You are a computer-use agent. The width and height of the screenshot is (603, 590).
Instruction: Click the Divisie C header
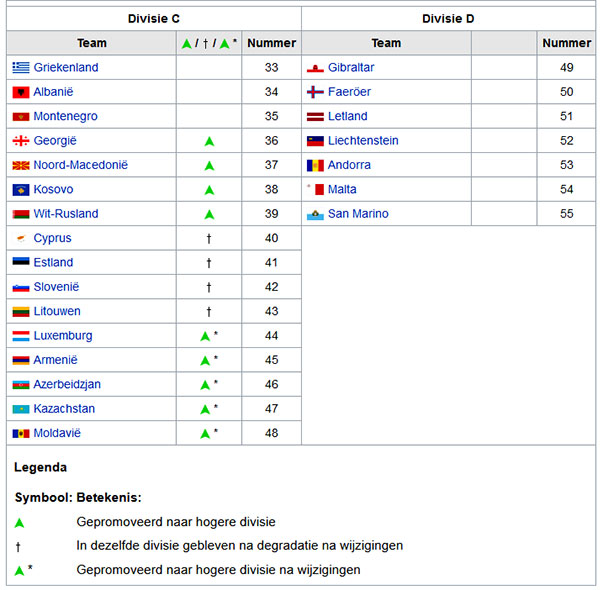point(154,18)
